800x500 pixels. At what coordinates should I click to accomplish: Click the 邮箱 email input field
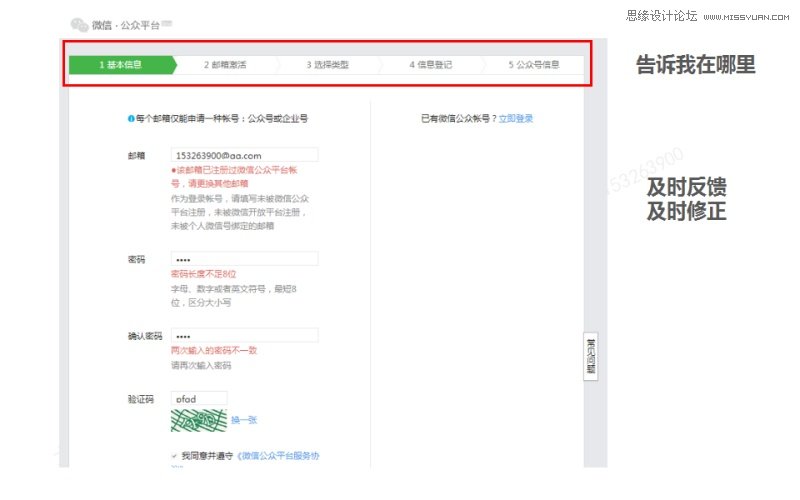point(244,155)
